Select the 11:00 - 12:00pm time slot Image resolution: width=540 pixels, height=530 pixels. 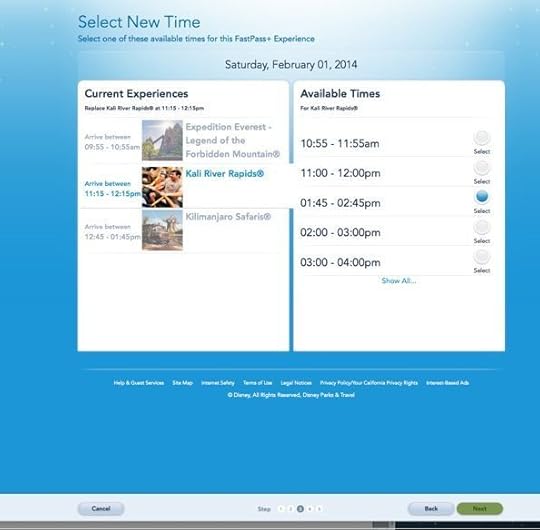(x=482, y=167)
